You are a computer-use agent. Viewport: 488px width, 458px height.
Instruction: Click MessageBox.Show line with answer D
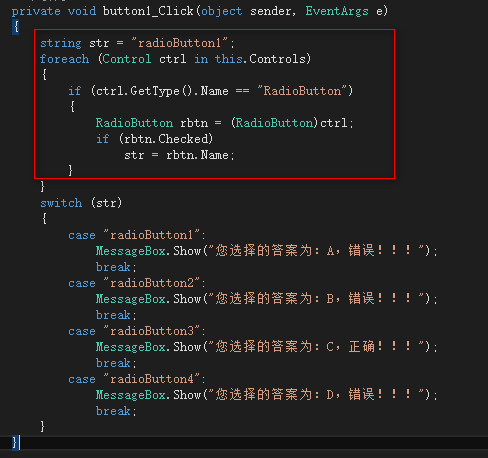267,395
